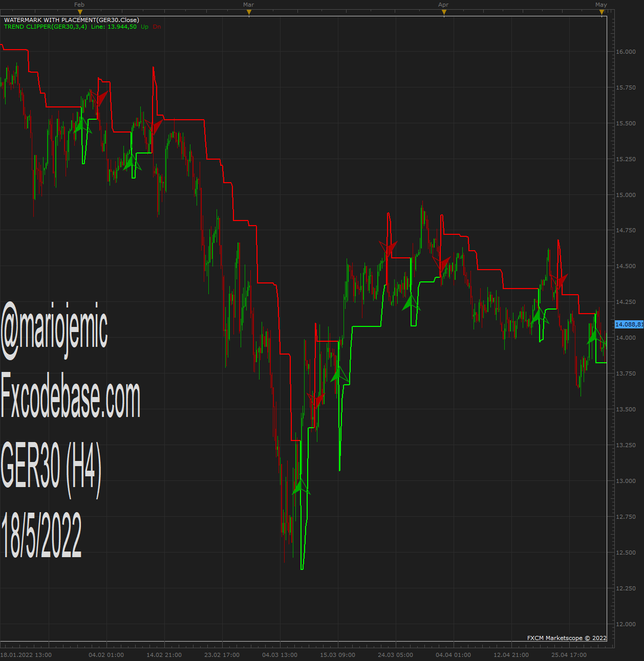Click the 12.250 price axis label

626,588
